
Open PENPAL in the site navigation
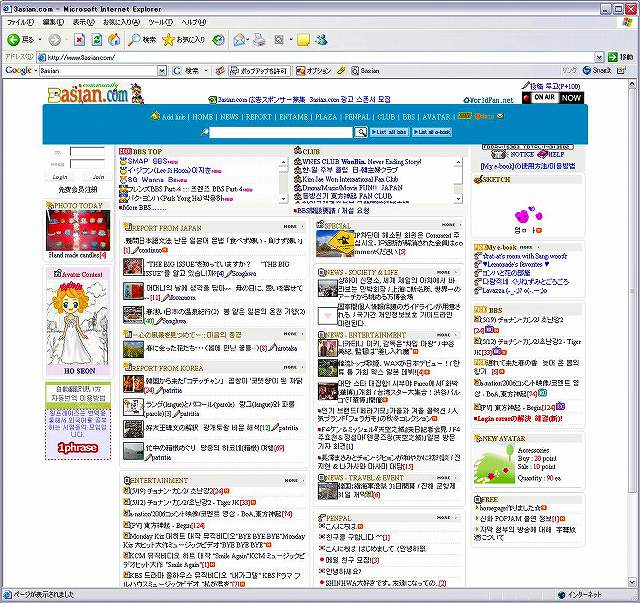(x=357, y=117)
